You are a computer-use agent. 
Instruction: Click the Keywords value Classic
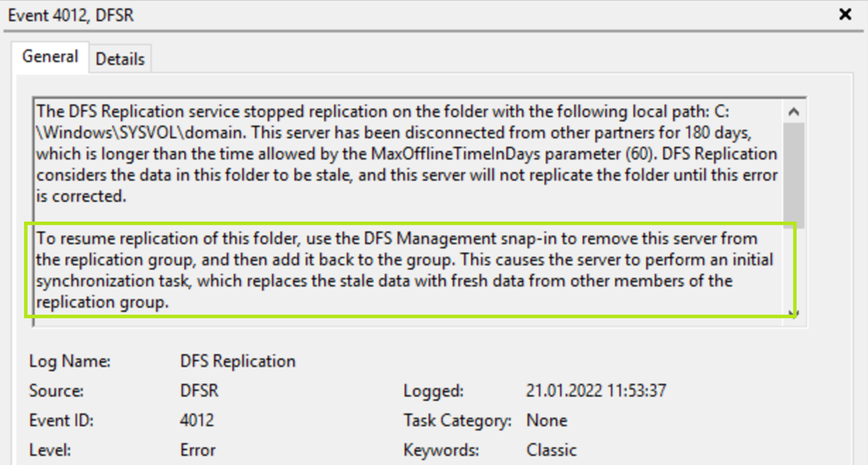click(551, 451)
